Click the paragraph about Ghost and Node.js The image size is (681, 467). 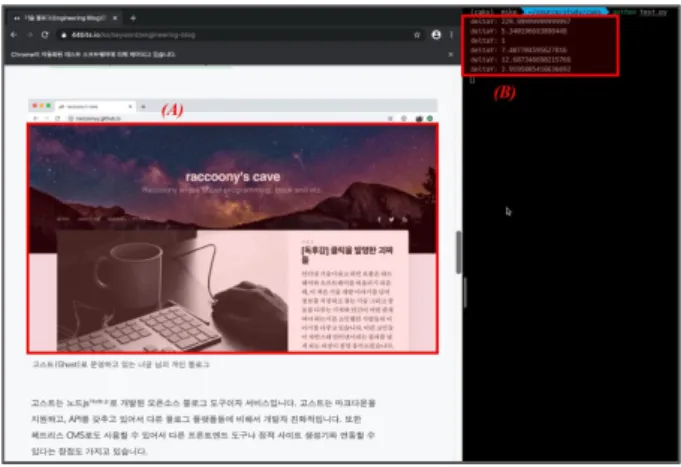tap(204, 427)
